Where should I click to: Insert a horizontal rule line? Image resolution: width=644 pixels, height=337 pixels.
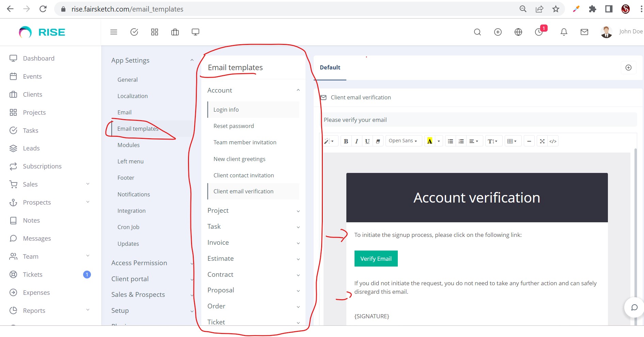click(x=529, y=141)
